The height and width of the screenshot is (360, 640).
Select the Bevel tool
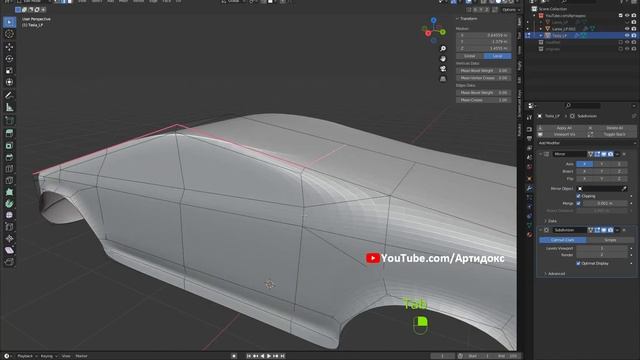[x=9, y=157]
